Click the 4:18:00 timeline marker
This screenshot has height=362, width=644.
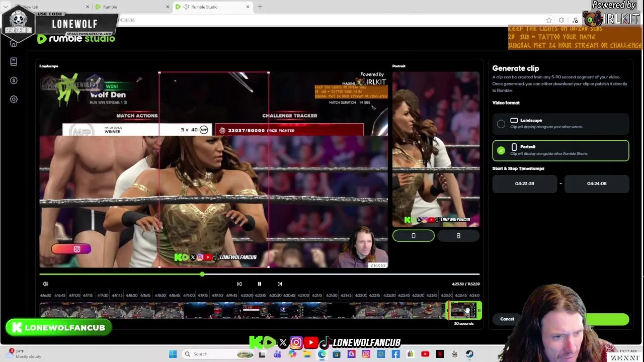(132, 296)
